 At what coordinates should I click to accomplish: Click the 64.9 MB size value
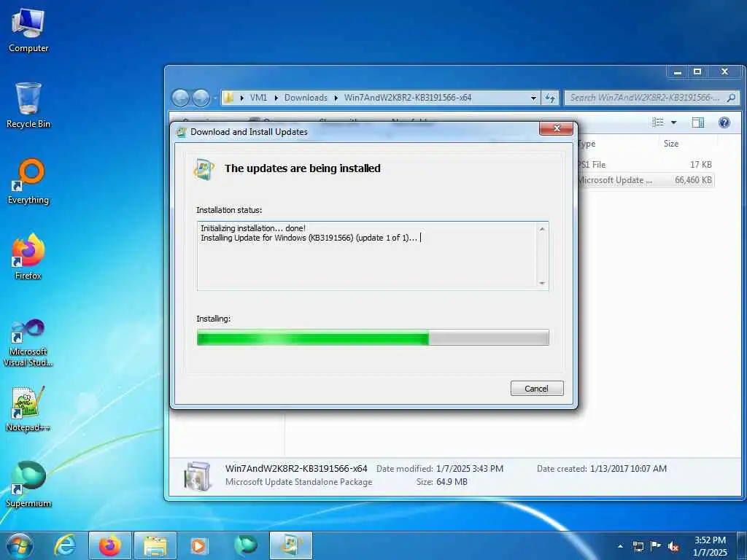click(x=452, y=482)
